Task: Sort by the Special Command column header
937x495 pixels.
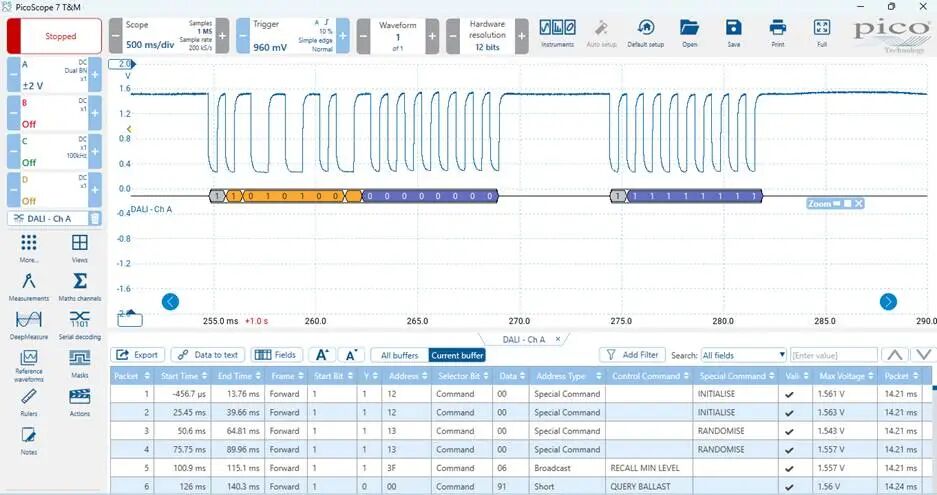Action: pyautogui.click(x=736, y=375)
